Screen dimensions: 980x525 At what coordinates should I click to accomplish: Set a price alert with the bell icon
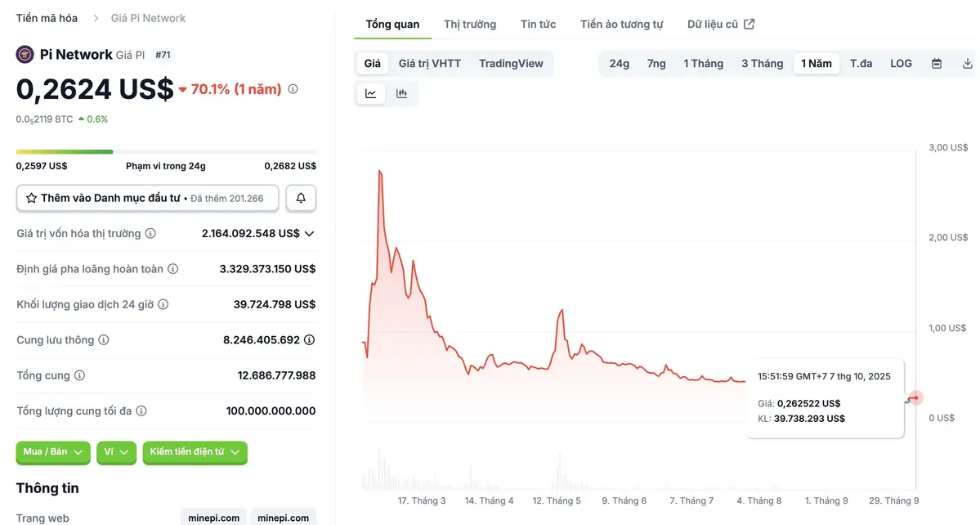click(x=301, y=198)
